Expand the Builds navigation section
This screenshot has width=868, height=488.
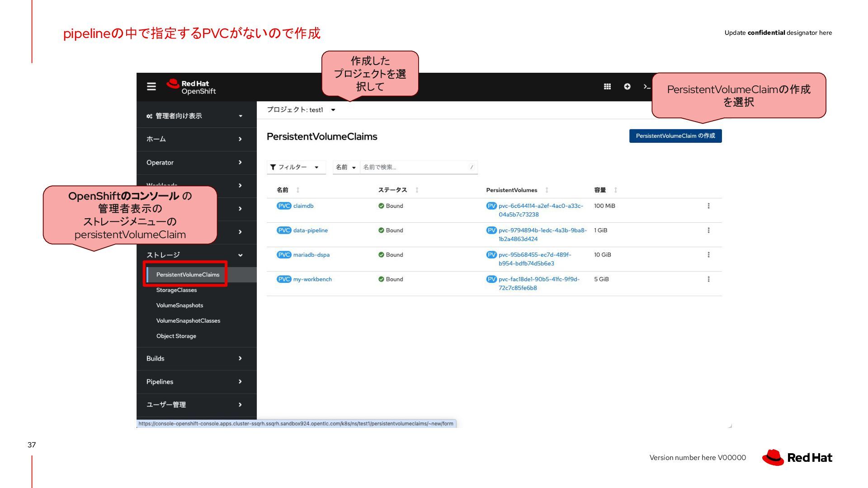(196, 359)
